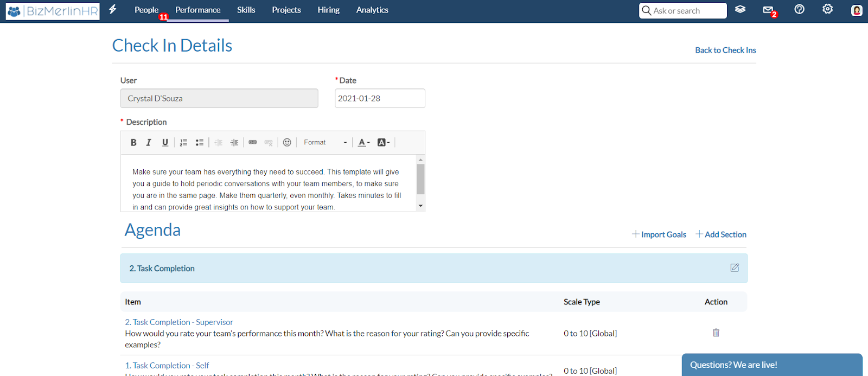Open the Skills menu
This screenshot has height=376, width=868.
(246, 10)
